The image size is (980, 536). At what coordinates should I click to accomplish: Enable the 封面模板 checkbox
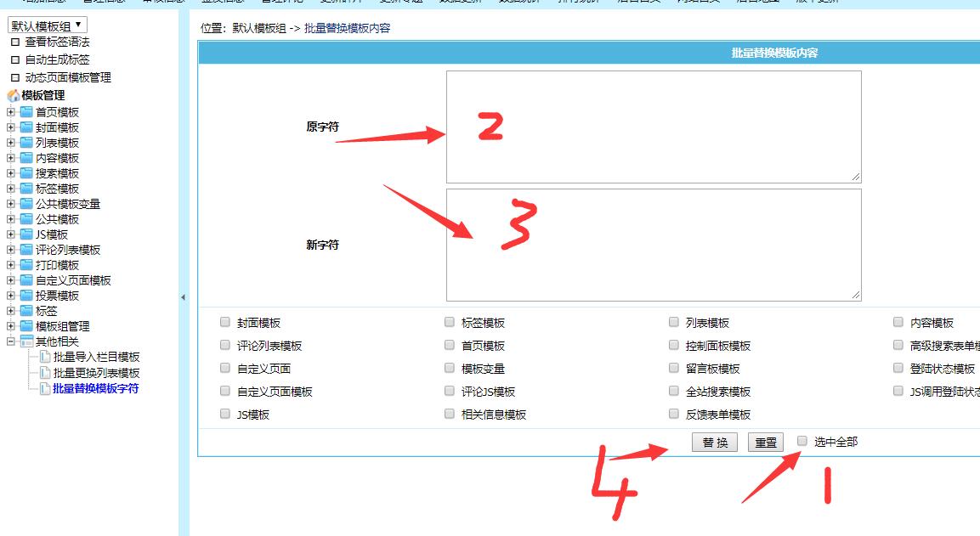225,323
